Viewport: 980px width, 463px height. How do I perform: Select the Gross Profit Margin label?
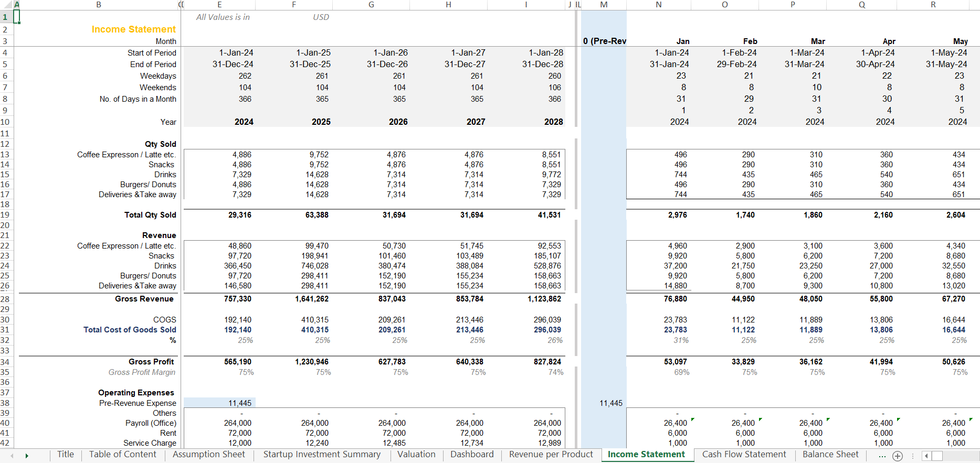(142, 372)
